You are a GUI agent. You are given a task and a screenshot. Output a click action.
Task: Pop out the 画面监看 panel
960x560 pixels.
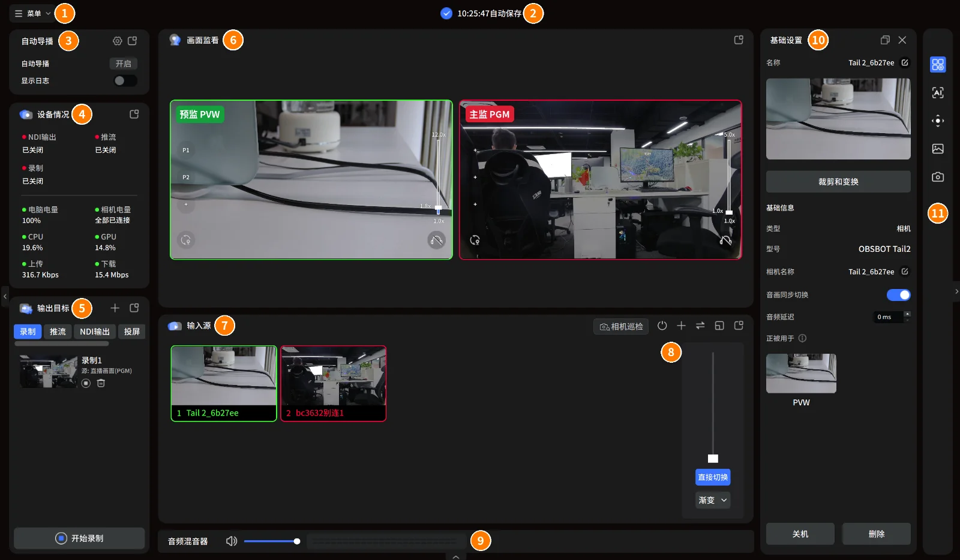[x=739, y=40]
